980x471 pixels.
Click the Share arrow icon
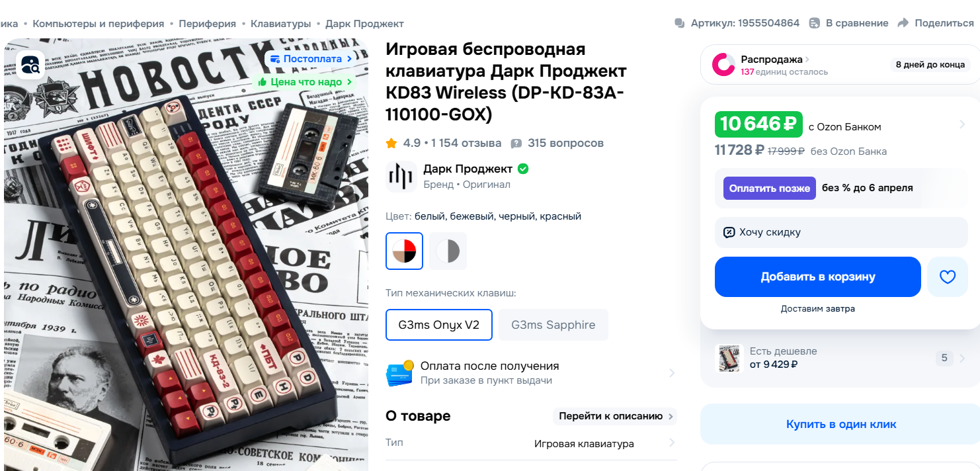tap(903, 23)
